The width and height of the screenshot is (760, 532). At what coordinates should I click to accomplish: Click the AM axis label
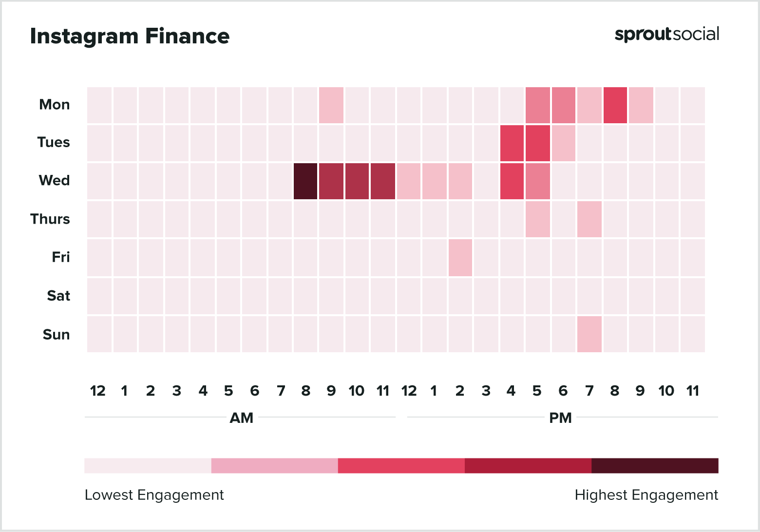(241, 418)
